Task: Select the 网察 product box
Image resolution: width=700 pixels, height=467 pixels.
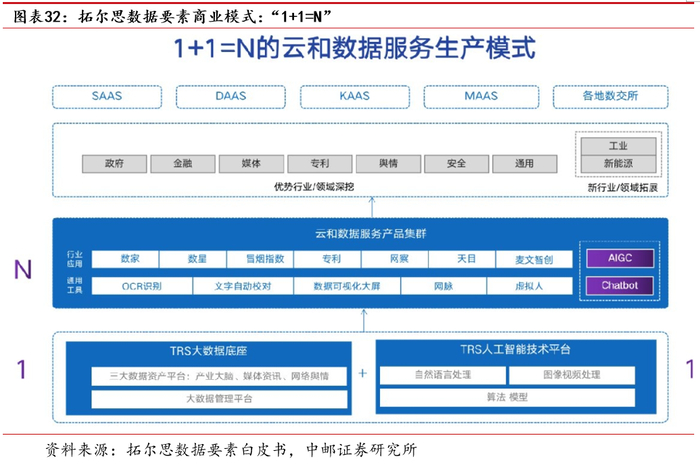Action: coord(395,259)
